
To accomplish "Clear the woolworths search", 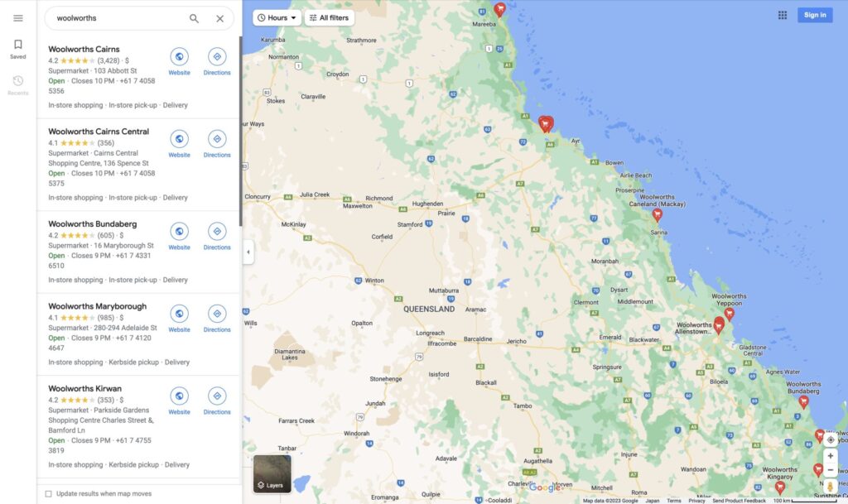I will (220, 18).
